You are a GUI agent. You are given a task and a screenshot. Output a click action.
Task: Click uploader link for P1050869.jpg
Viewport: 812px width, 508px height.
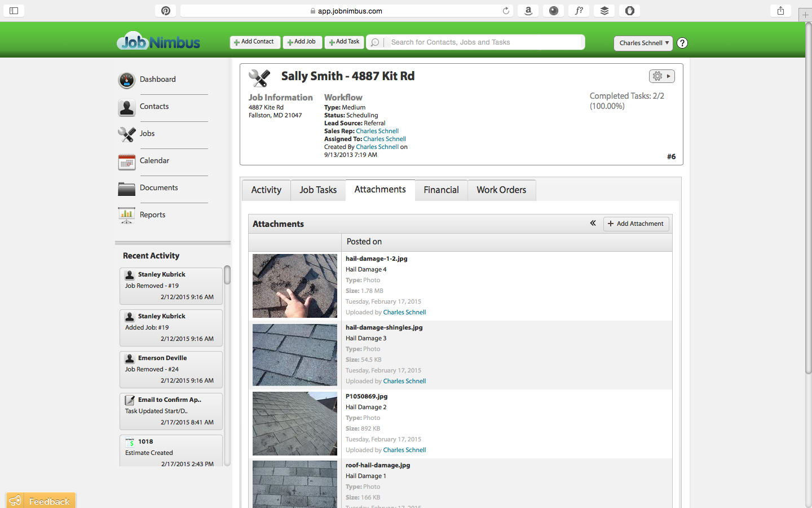[405, 450]
